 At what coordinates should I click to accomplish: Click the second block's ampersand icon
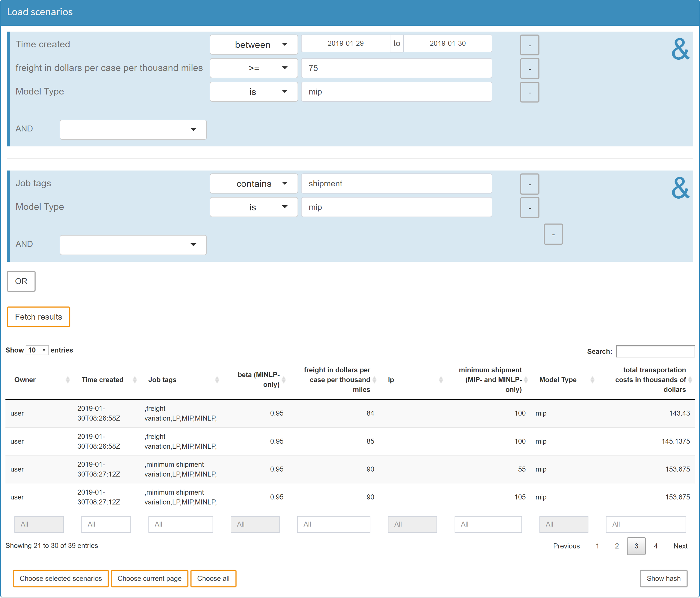click(680, 188)
